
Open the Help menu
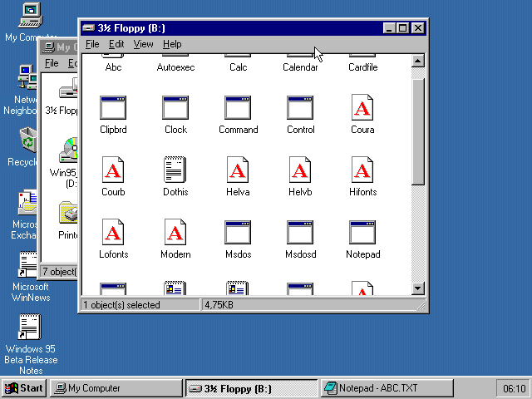172,44
